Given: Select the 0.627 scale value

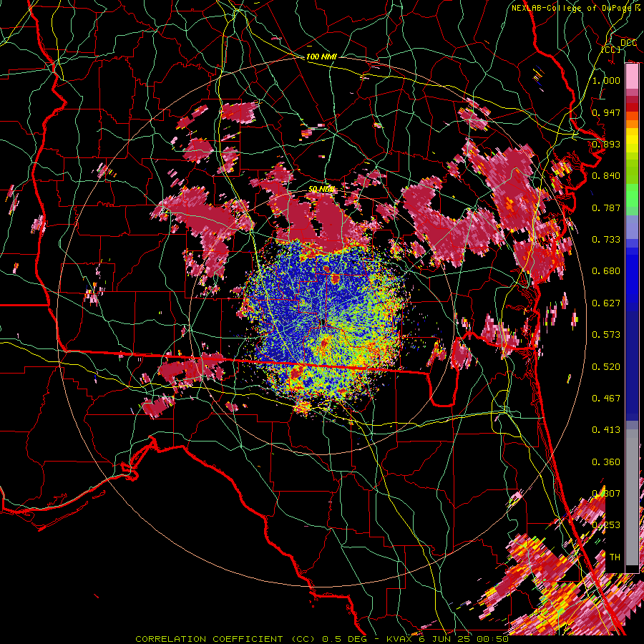Looking at the screenshot, I should [x=606, y=303].
